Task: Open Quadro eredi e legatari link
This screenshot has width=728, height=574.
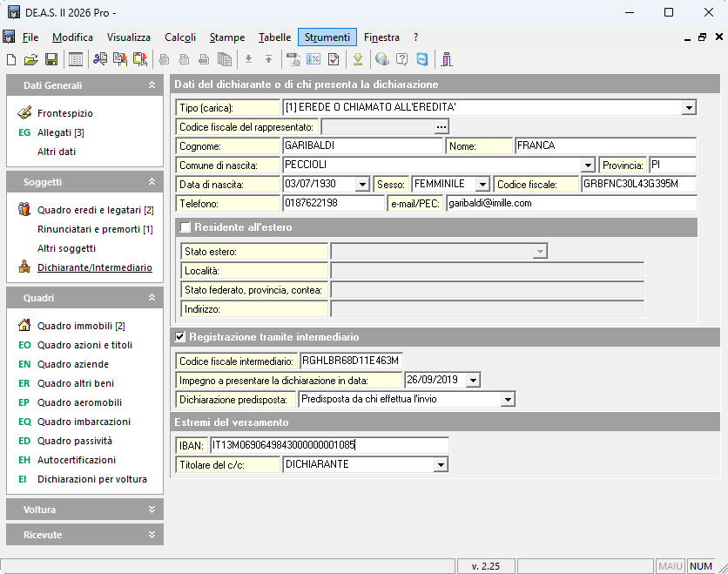Action: coord(89,210)
